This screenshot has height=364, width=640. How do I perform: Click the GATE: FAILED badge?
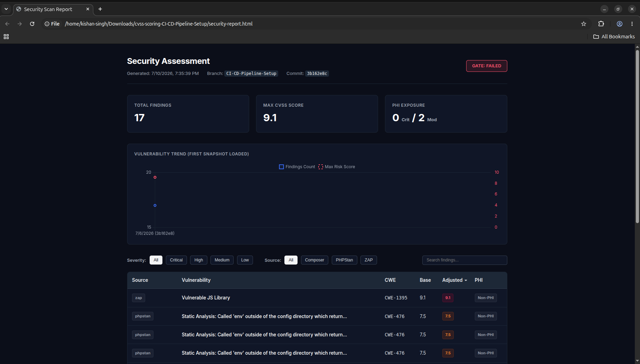pos(487,66)
